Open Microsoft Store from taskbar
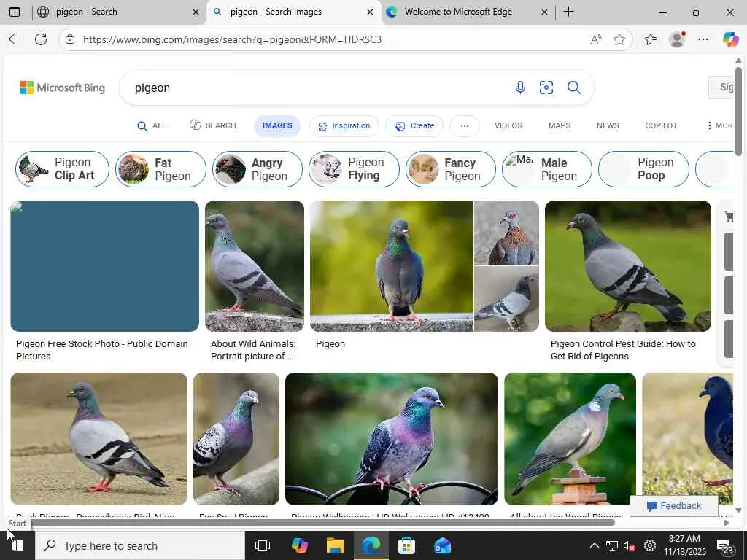The image size is (747, 560). coord(406,545)
